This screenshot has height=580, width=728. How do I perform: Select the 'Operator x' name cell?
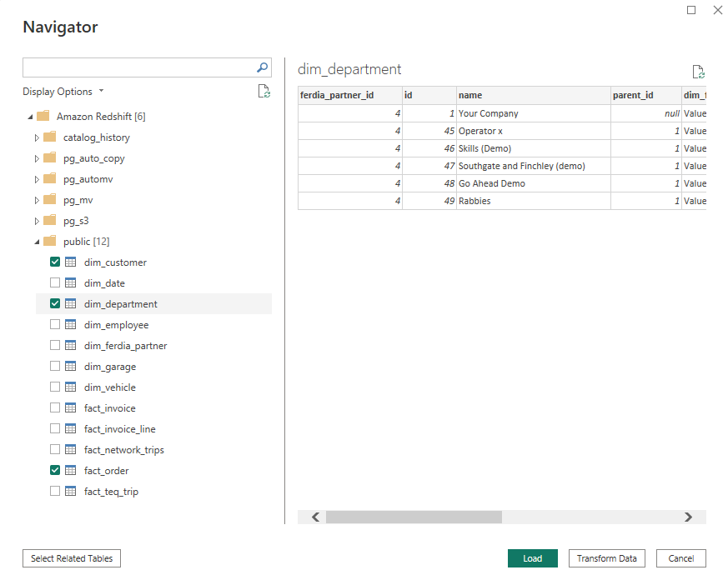534,131
